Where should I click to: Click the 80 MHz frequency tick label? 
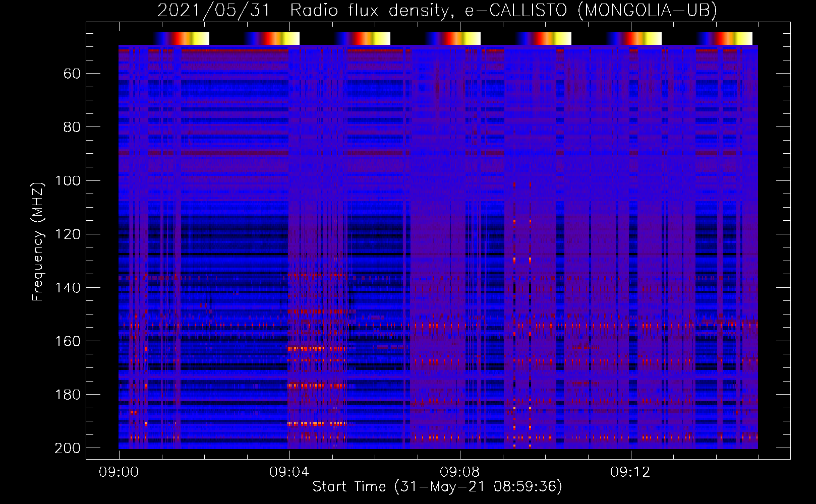pyautogui.click(x=72, y=127)
